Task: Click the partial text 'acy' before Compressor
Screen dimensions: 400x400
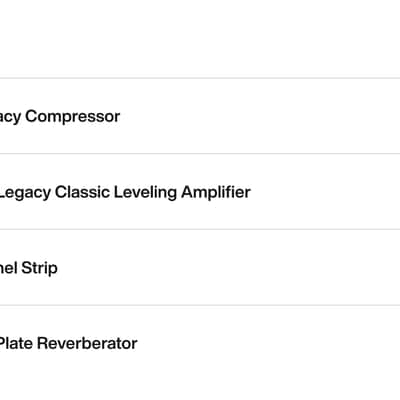Action: 10,117
